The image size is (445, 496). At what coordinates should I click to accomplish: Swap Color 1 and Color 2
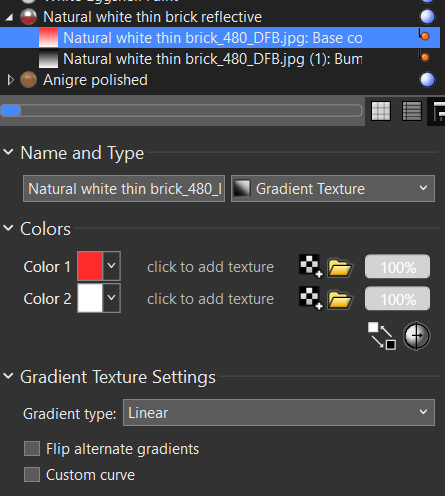[x=382, y=336]
